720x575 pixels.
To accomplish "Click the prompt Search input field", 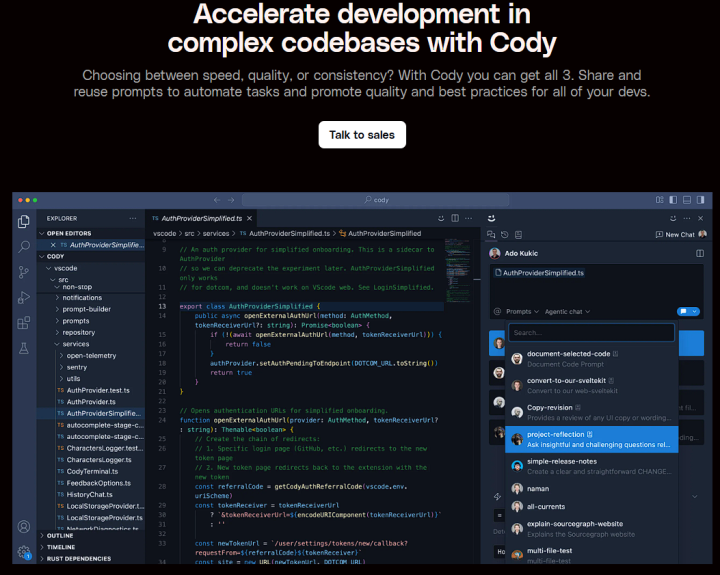I will point(591,333).
